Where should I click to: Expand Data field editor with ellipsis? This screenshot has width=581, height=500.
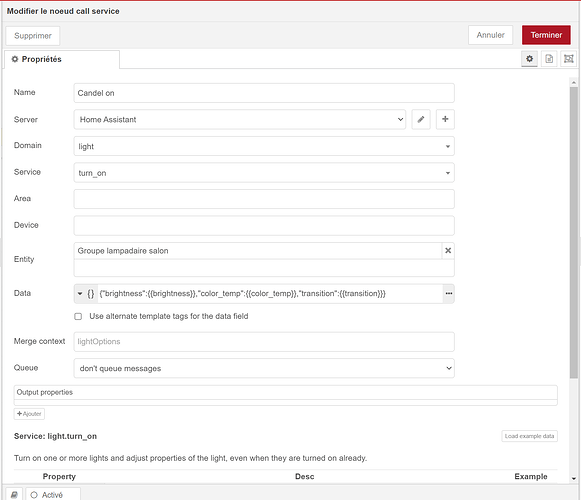point(449,294)
